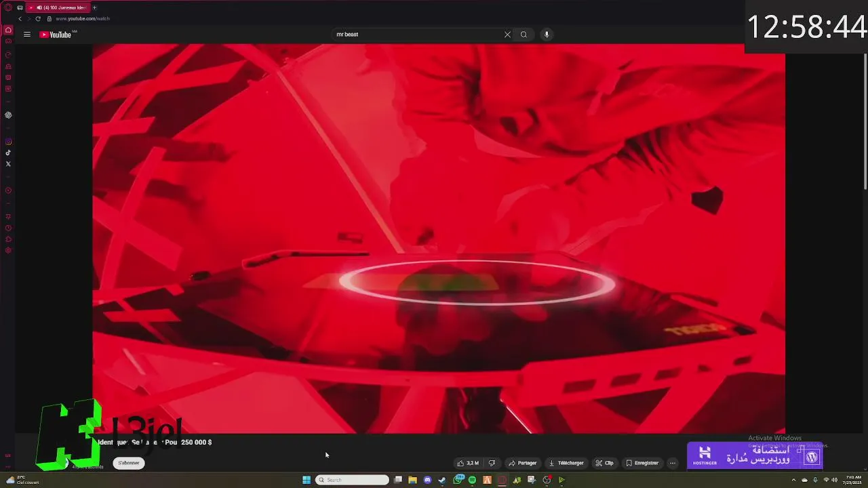Screen dimensions: 868x488
Task: Open X (Twitter) from the Opera sidebar
Action: coord(8,163)
